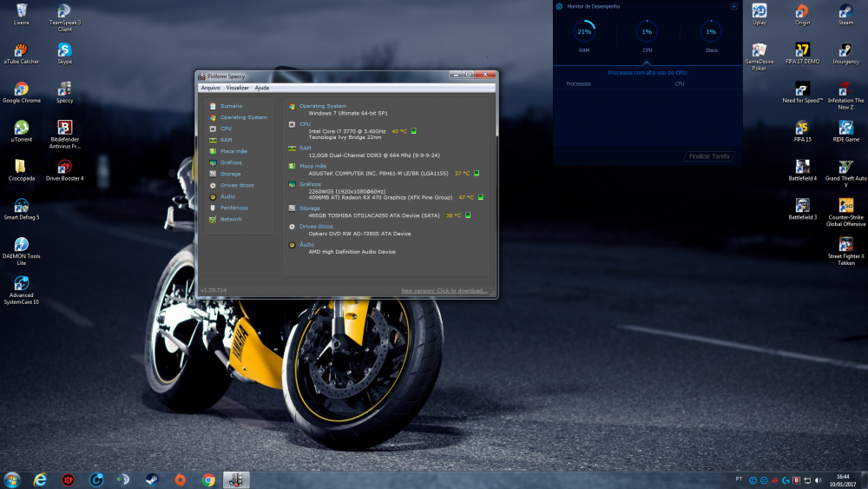
Task: Open Storage section in Speccy sidebar
Action: click(x=230, y=174)
